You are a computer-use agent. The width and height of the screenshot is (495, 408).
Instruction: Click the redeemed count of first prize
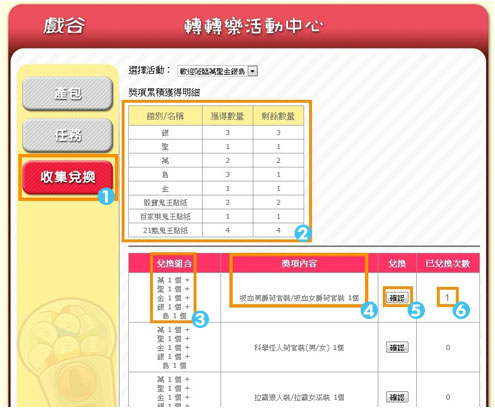(448, 297)
